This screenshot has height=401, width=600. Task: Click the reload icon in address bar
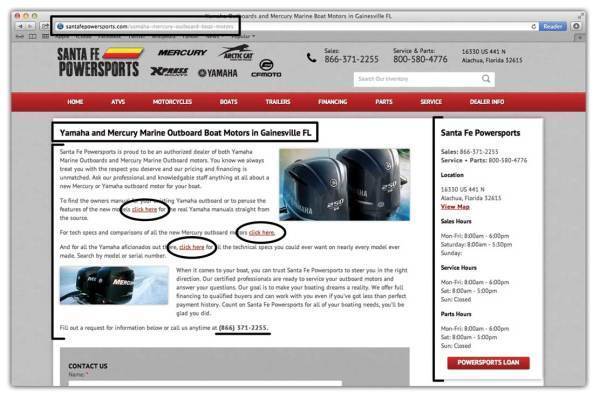tap(533, 26)
